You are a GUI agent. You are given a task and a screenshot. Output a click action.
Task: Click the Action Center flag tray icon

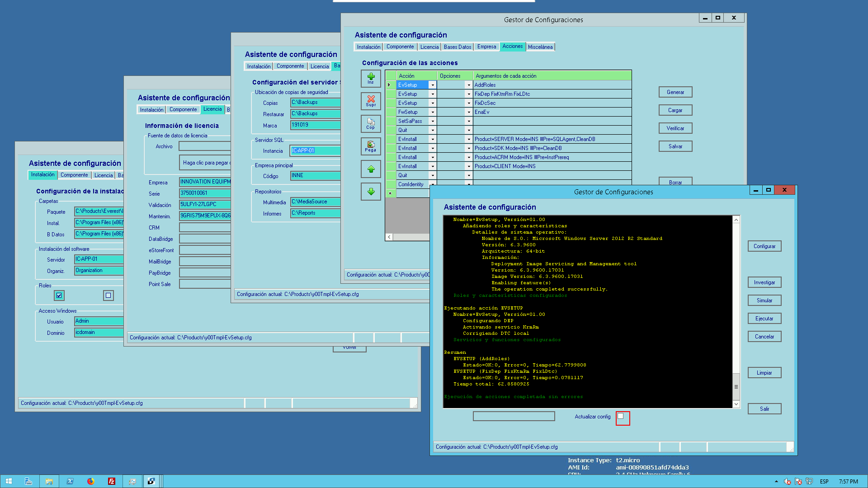tap(798, 482)
